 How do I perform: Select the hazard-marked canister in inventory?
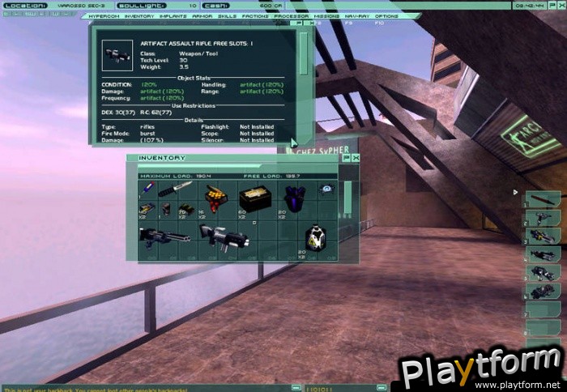click(316, 237)
